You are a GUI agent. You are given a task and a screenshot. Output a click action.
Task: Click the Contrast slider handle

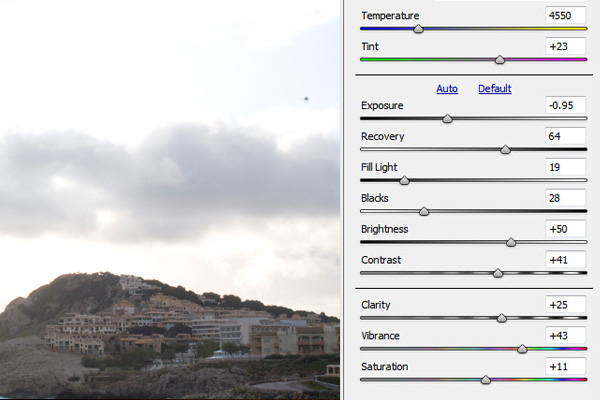[498, 273]
